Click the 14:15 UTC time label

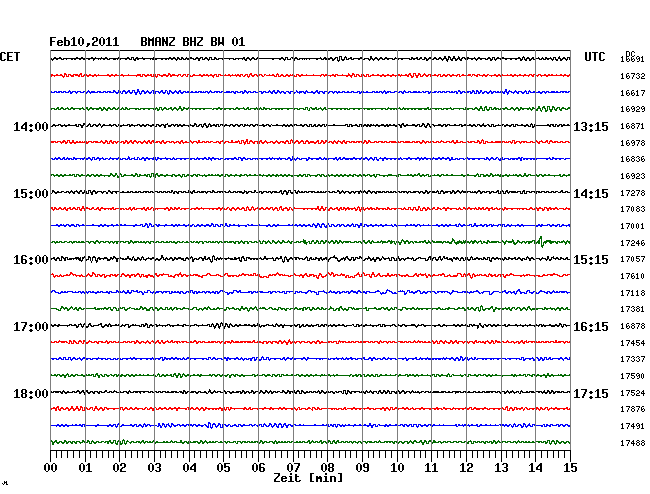(x=591, y=194)
